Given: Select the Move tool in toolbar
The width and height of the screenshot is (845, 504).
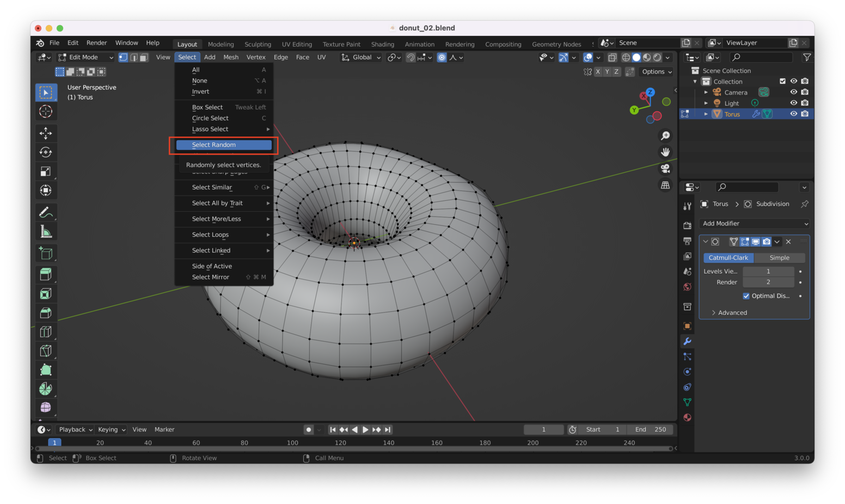Looking at the screenshot, I should pos(46,133).
